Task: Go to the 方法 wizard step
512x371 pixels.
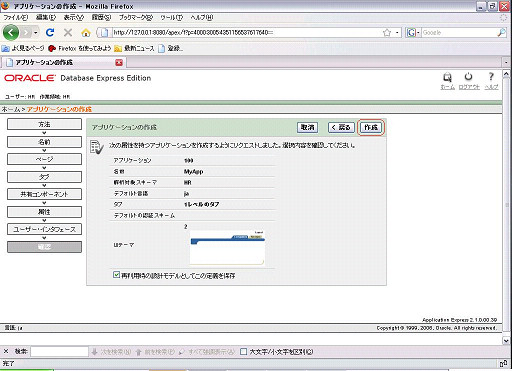Action: tap(44, 124)
